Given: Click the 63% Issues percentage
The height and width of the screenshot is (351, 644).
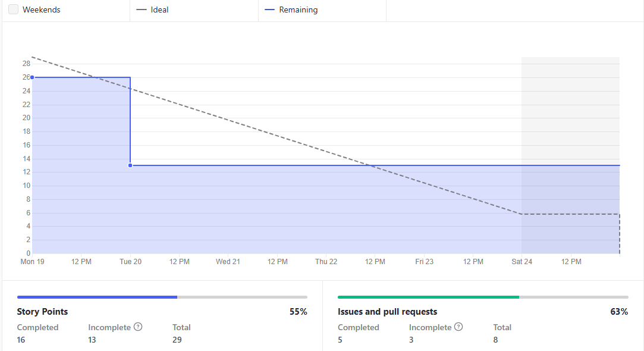Looking at the screenshot, I should [619, 312].
